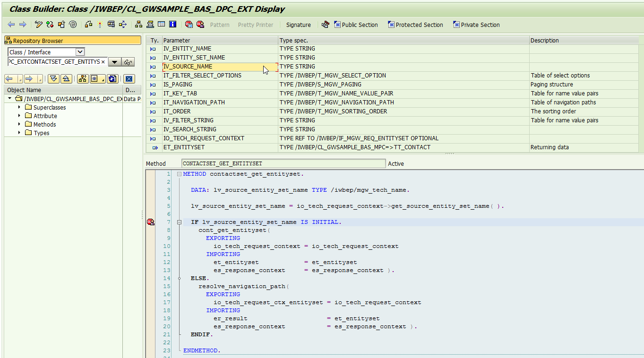Set a session breakpoint via toolbar stop icon
The image size is (644, 358).
189,25
